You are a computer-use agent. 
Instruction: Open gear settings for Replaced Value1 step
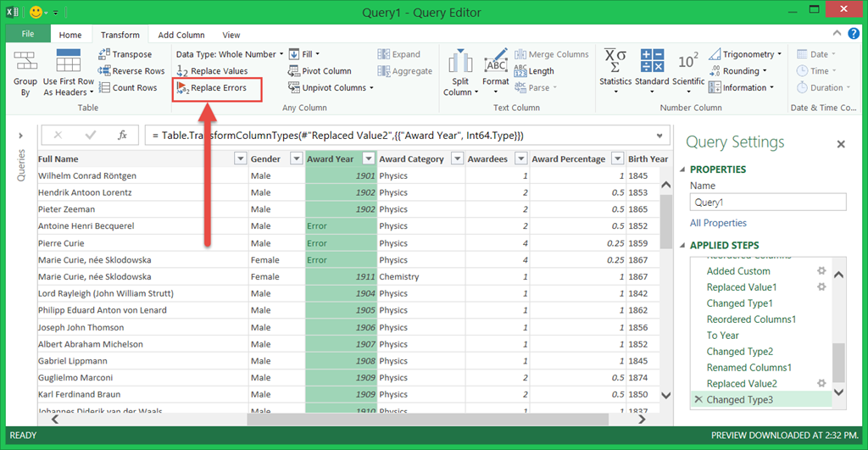(821, 287)
